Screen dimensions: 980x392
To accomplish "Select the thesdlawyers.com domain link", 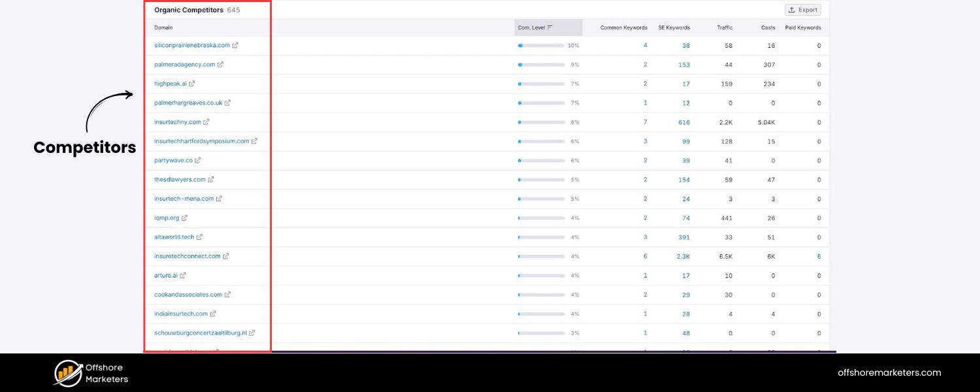I will (x=180, y=179).
